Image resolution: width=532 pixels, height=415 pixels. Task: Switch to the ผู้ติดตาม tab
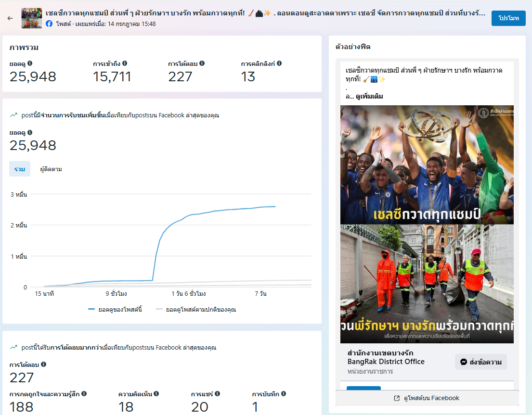(x=51, y=169)
